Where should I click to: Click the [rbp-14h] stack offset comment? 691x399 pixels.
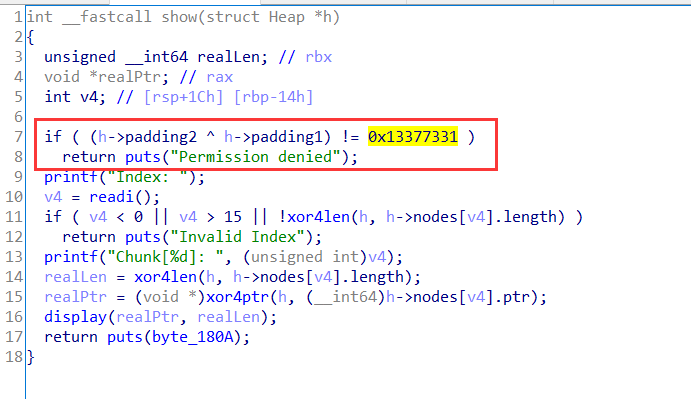point(273,97)
